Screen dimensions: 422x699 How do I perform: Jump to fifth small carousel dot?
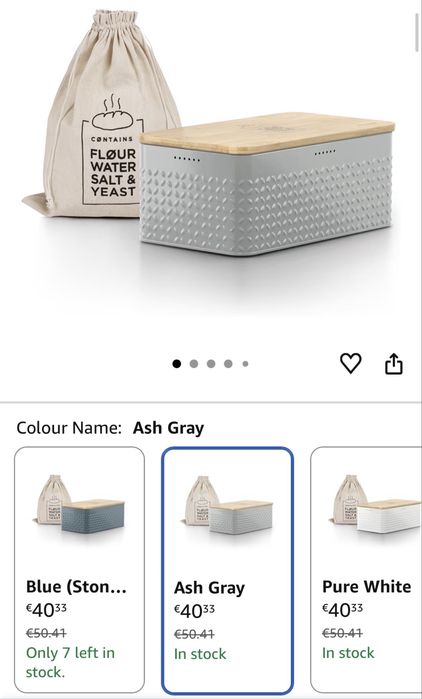[x=245, y=364]
